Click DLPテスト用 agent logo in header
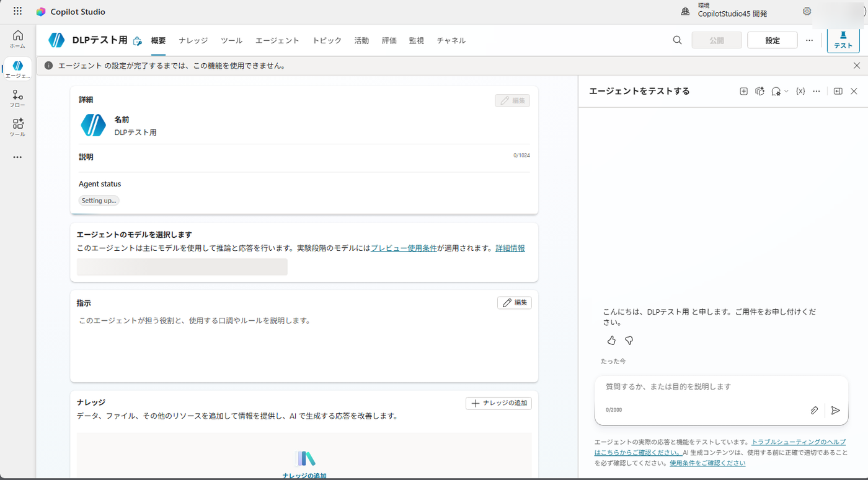This screenshot has width=868, height=480. [56, 40]
